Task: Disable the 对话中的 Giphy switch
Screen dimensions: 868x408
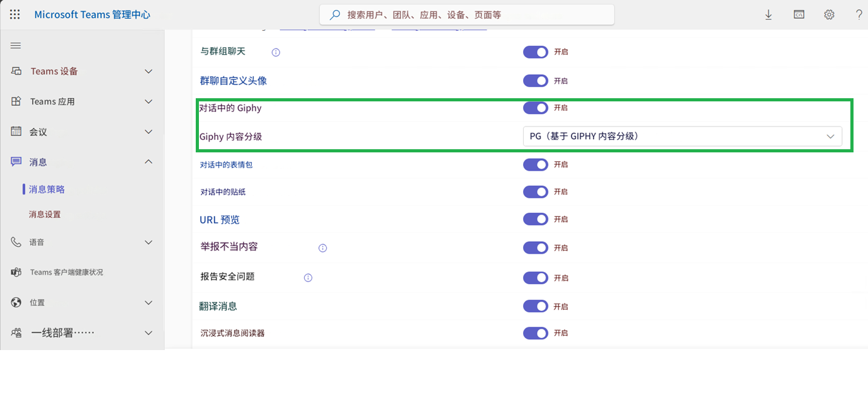Action: click(536, 108)
